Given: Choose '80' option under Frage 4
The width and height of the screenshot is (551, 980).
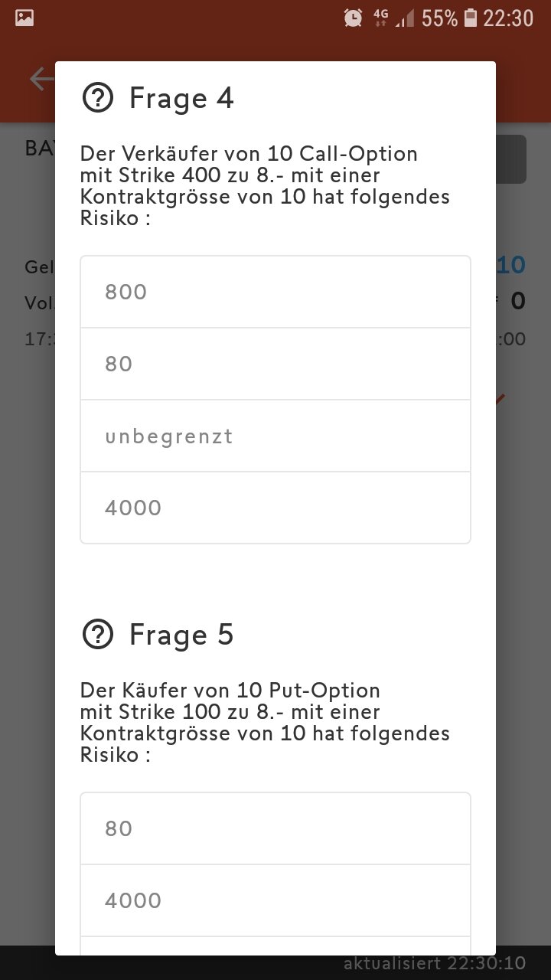Looking at the screenshot, I should (275, 364).
